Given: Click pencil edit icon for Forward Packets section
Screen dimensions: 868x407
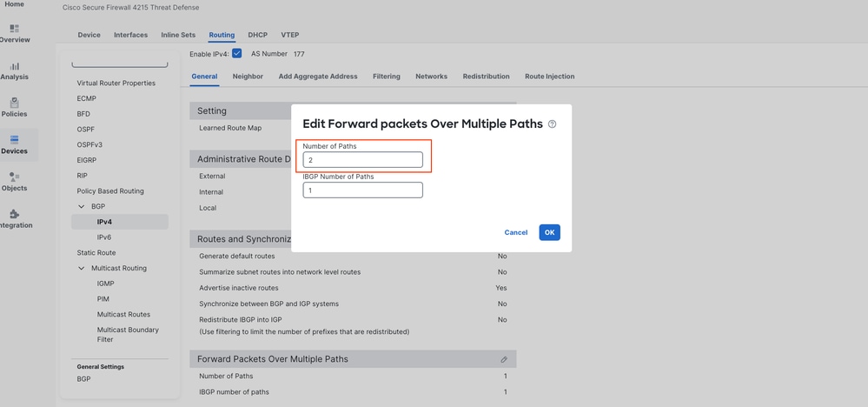Looking at the screenshot, I should [504, 359].
